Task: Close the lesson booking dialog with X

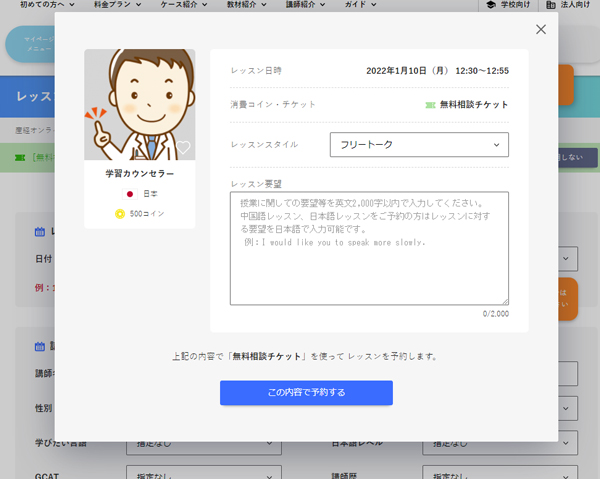Action: tap(541, 29)
